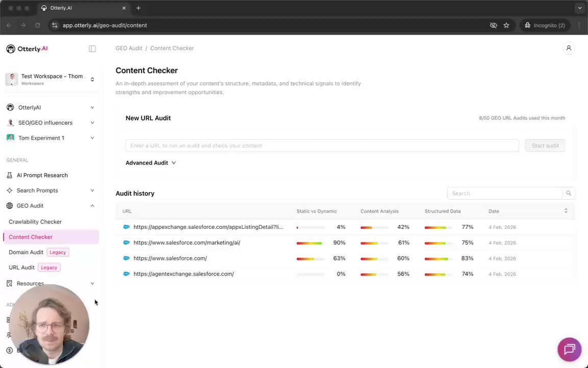This screenshot has width=588, height=368.
Task: Click the audit history search magnifier icon
Action: [x=569, y=193]
